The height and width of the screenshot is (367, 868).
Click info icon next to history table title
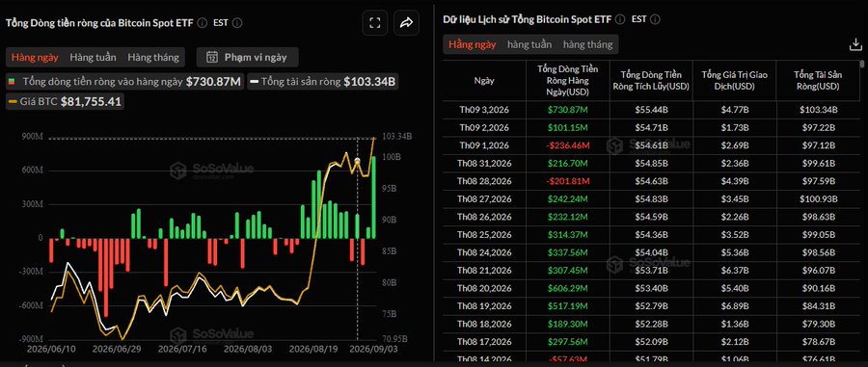coord(620,19)
